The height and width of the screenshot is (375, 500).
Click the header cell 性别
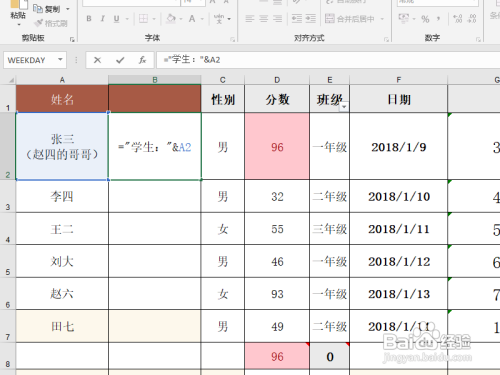(x=223, y=99)
